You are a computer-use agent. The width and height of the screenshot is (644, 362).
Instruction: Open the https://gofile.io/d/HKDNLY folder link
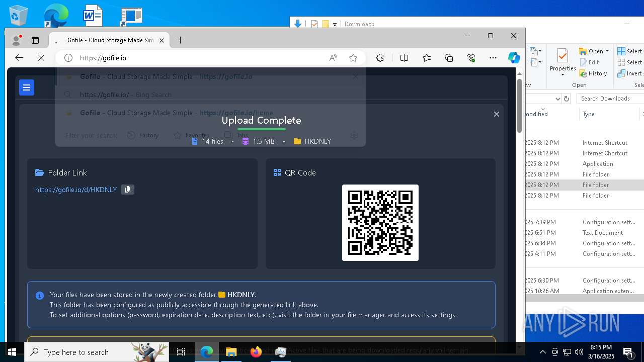pos(76,190)
